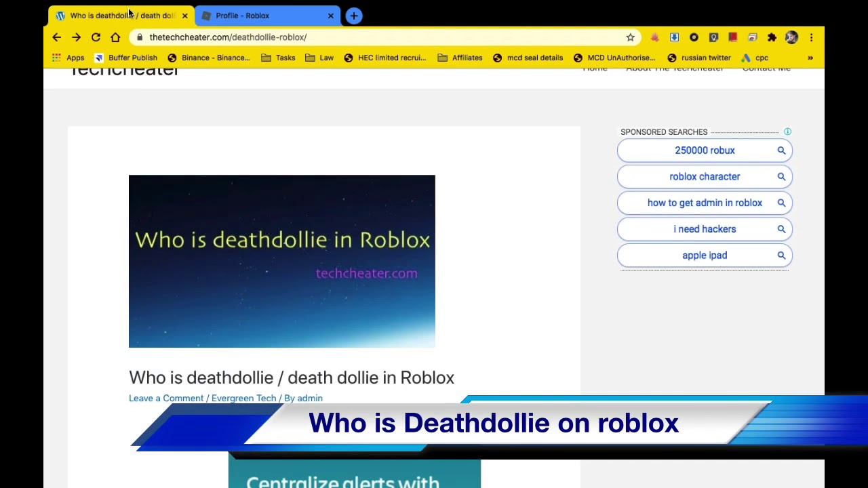The image size is (868, 488).
Task: Click the article title Who is deathdollie
Action: pos(292,378)
